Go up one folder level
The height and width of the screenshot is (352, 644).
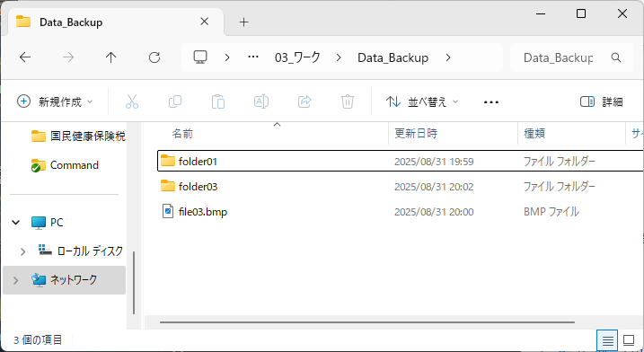[x=110, y=57]
